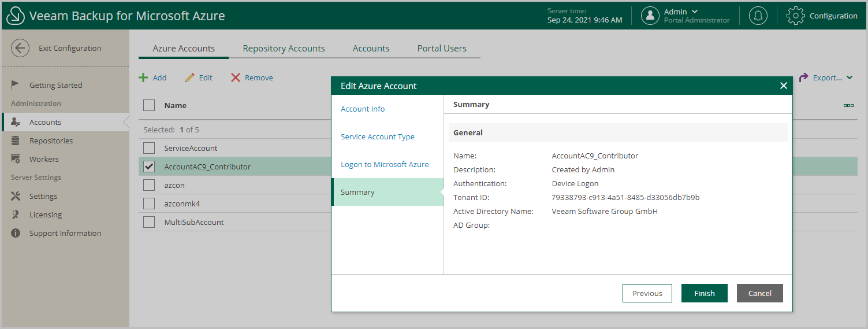
Task: Click the Workers sidebar icon
Action: [x=16, y=159]
